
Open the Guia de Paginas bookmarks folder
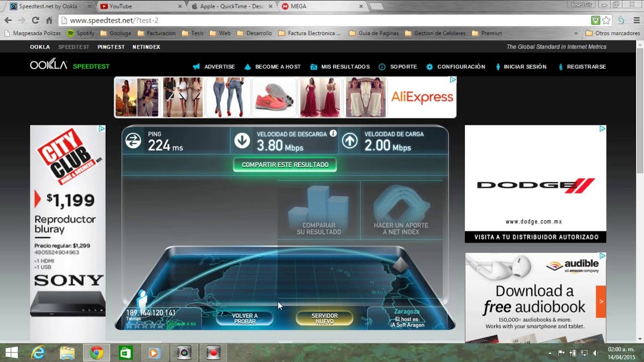click(x=374, y=33)
